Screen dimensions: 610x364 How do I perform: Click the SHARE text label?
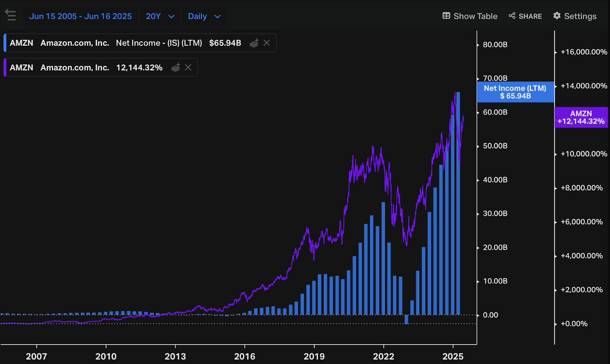click(x=530, y=16)
